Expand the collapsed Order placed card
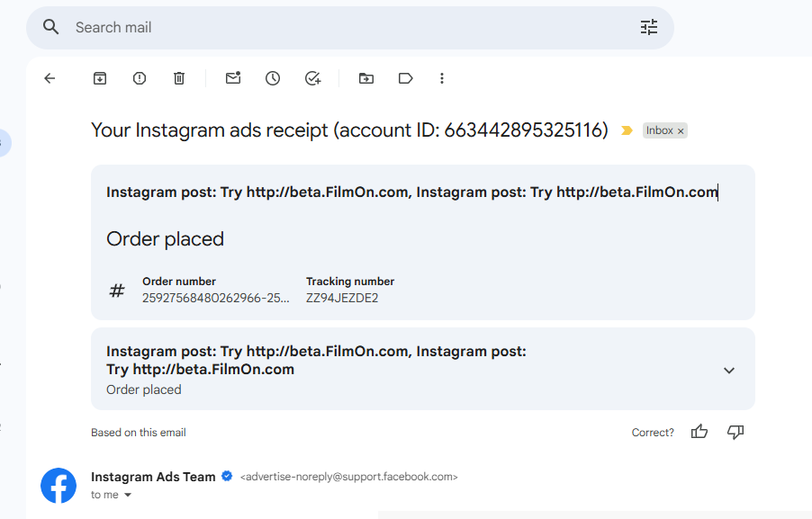Viewport: 812px width, 519px height. coord(729,370)
